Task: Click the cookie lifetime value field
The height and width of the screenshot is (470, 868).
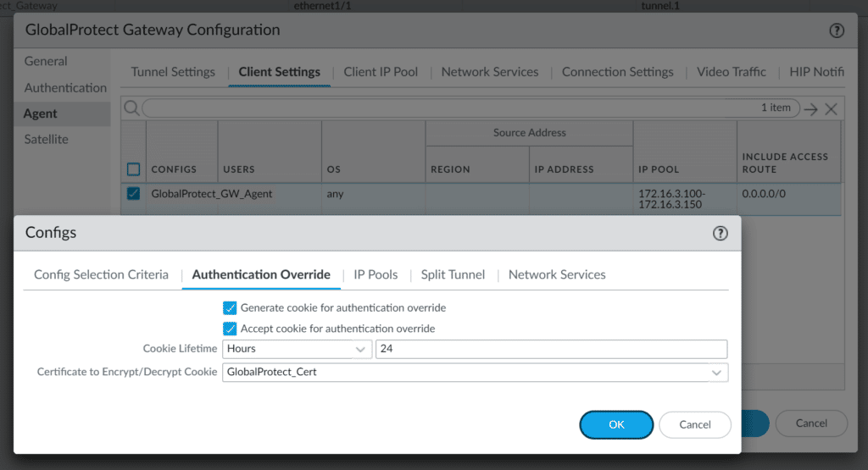Action: (x=551, y=349)
